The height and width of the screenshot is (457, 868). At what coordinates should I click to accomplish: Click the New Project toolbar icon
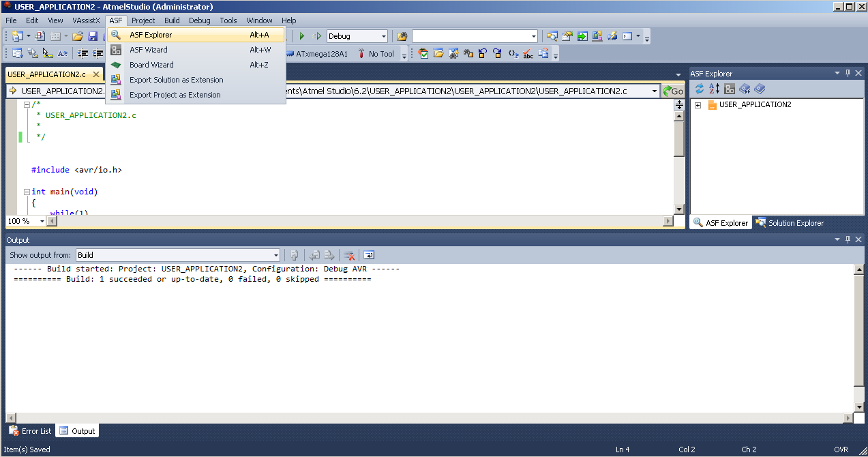pyautogui.click(x=17, y=36)
